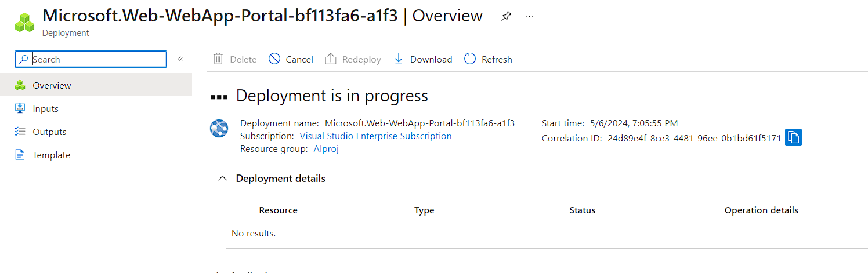Viewport: 868px width, 273px height.
Task: Click the Template document icon
Action: (x=20, y=155)
